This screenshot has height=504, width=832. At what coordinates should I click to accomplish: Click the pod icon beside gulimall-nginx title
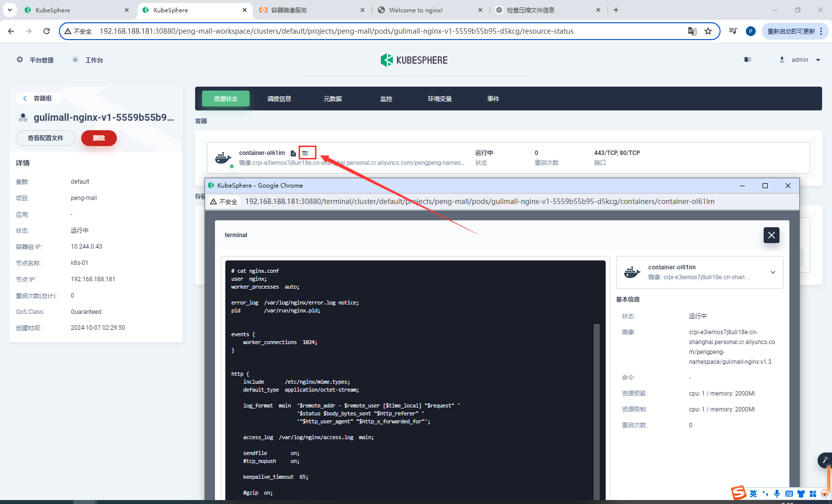[x=23, y=117]
